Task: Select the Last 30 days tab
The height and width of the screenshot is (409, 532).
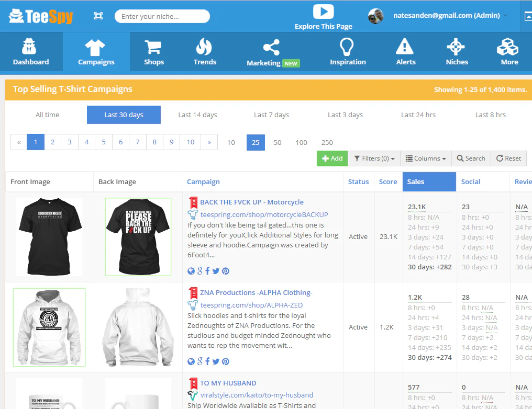Action: [124, 115]
